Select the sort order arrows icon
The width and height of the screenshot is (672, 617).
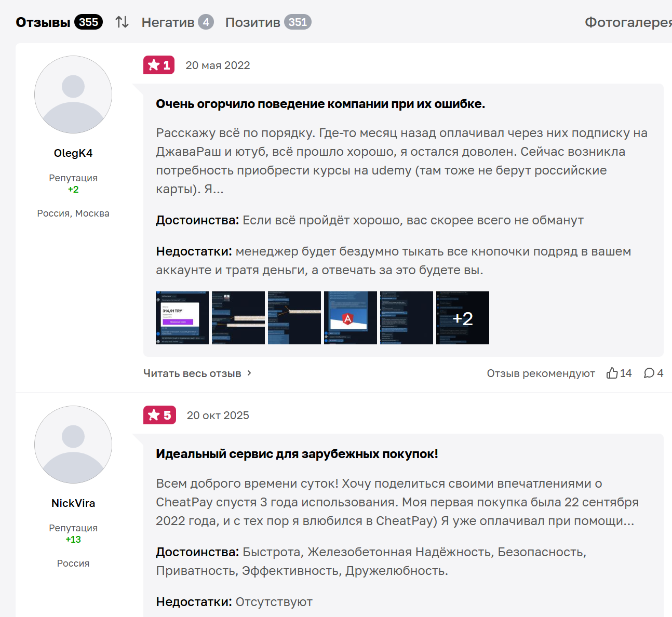122,22
